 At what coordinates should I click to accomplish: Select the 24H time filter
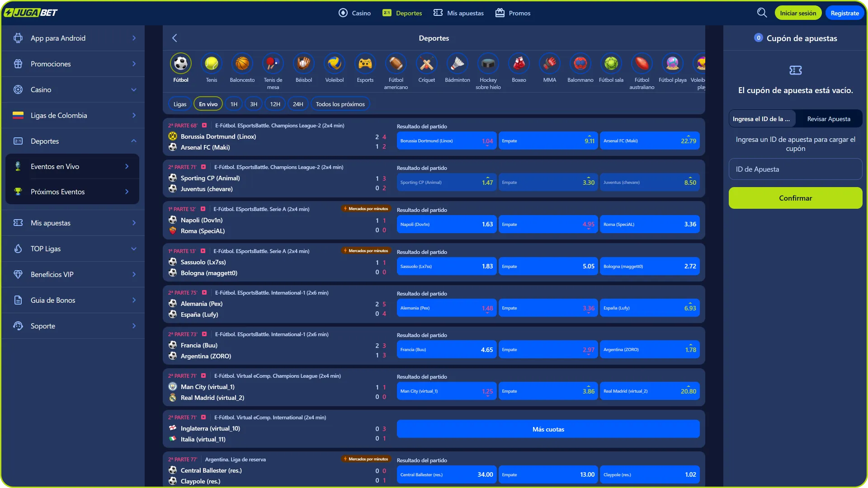coord(298,104)
